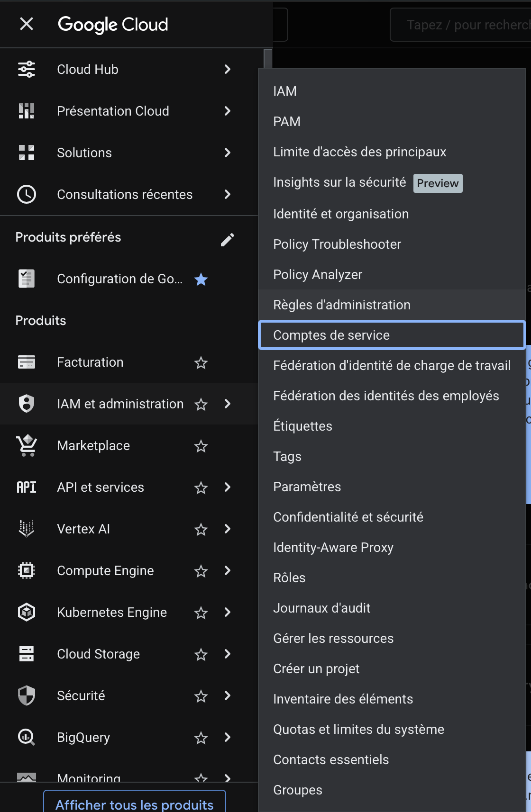
Task: Select Rôles from the IAM submenu
Action: point(289,578)
